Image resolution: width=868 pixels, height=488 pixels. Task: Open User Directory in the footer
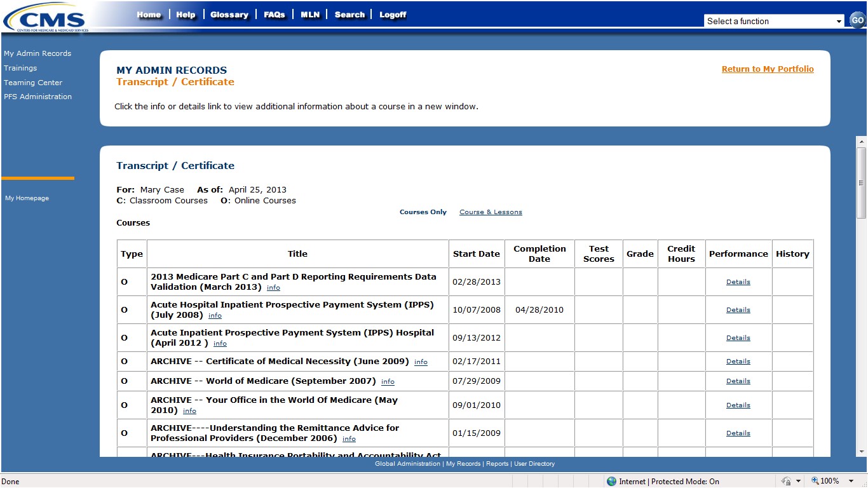[534, 464]
